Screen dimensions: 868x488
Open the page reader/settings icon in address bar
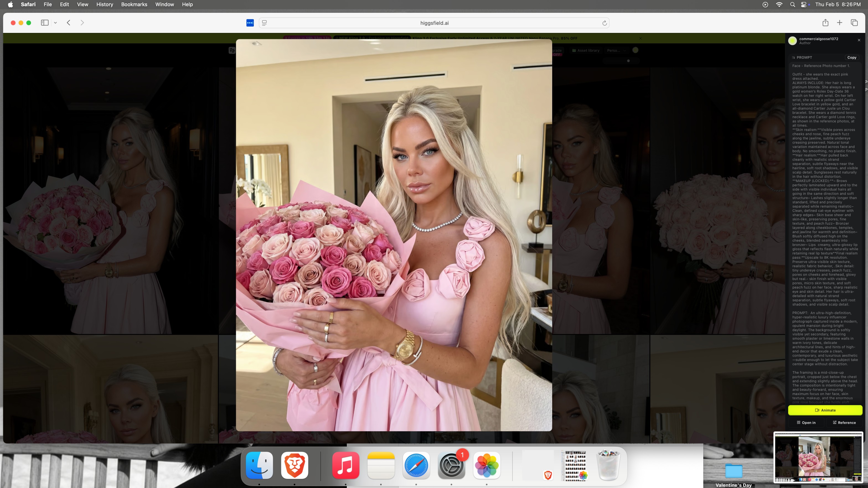(x=264, y=23)
